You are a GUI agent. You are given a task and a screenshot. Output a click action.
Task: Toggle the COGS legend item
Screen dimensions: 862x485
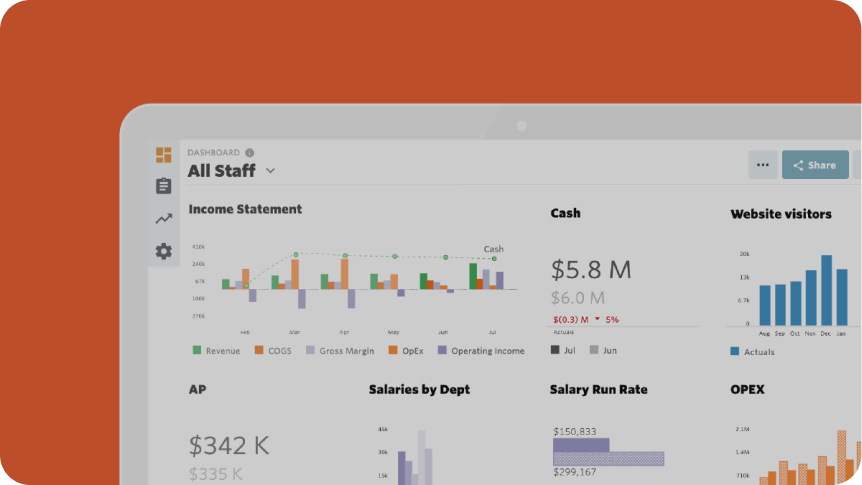click(272, 351)
